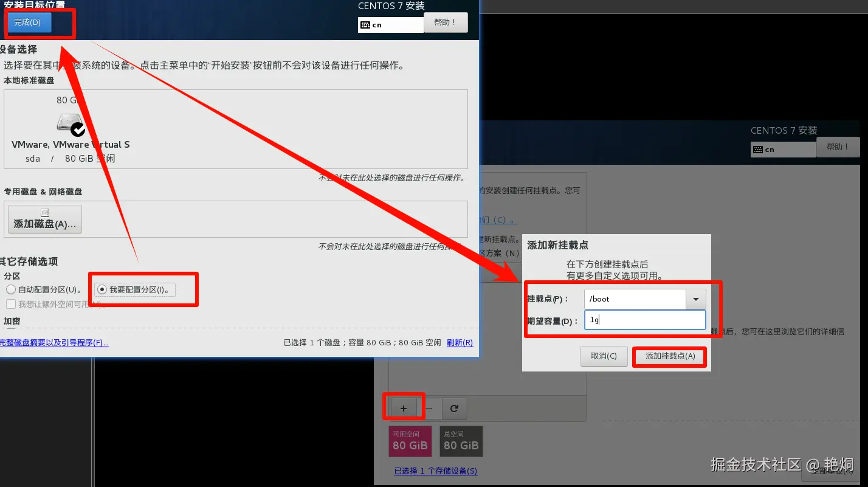Viewport: 868px width, 487px height.
Task: Click the - icon to remove a partition
Action: coord(429,407)
